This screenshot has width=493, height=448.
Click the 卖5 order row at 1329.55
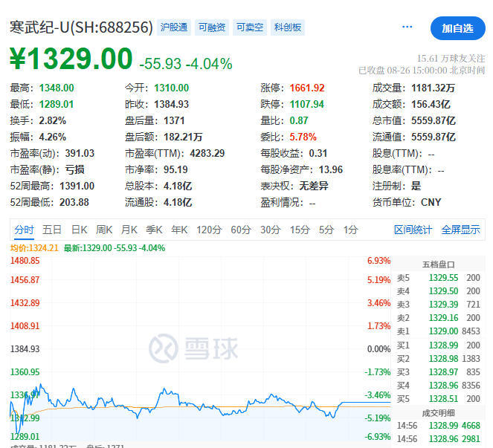point(438,278)
